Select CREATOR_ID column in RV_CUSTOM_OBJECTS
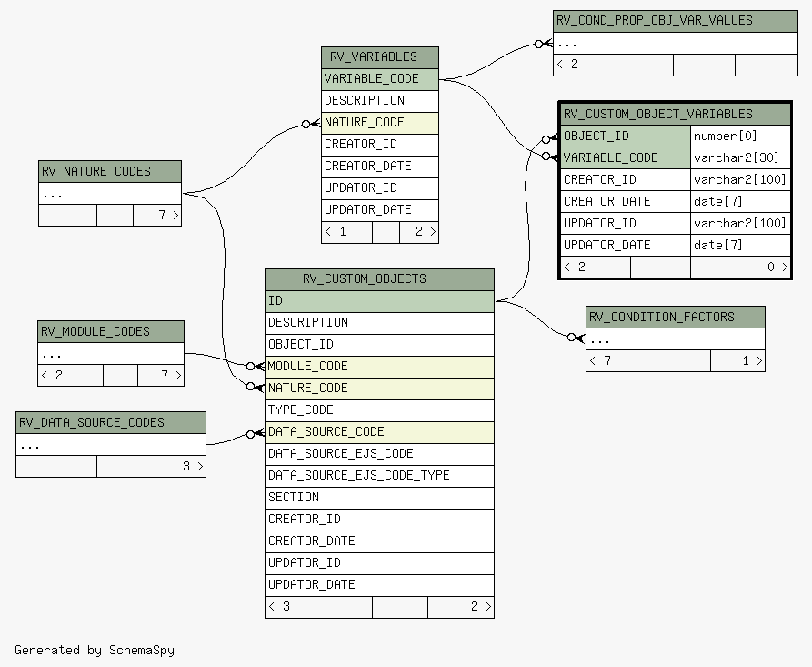Image resolution: width=812 pixels, height=667 pixels. tap(379, 520)
